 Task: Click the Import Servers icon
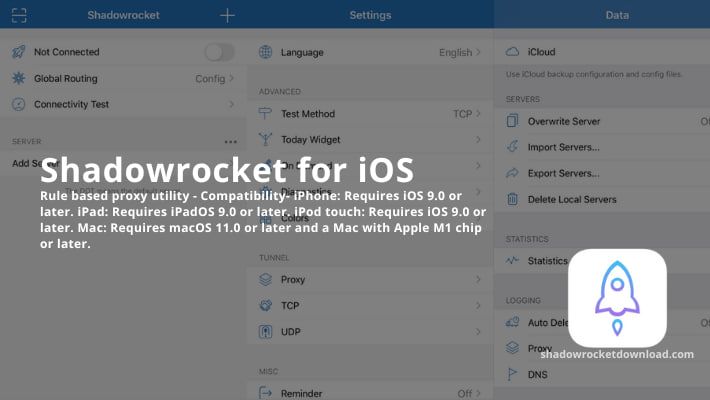[512, 147]
